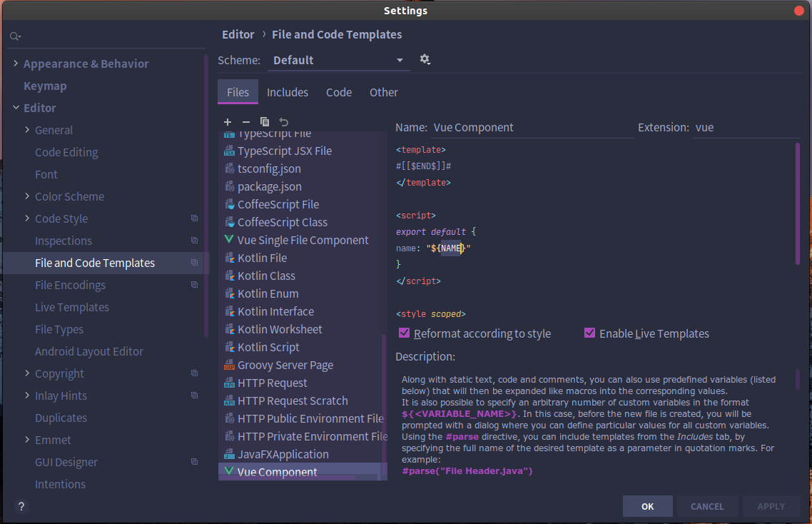Viewport: 812px width, 524px height.
Task: Confirm with the OK button
Action: [647, 506]
